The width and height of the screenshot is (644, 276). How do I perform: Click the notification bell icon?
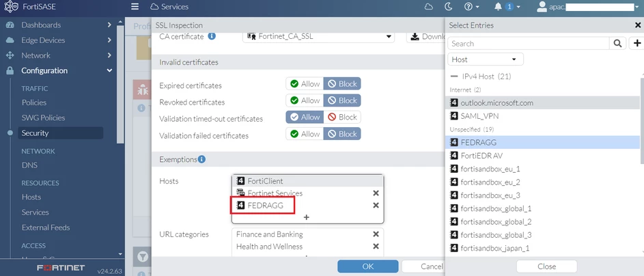pos(499,7)
